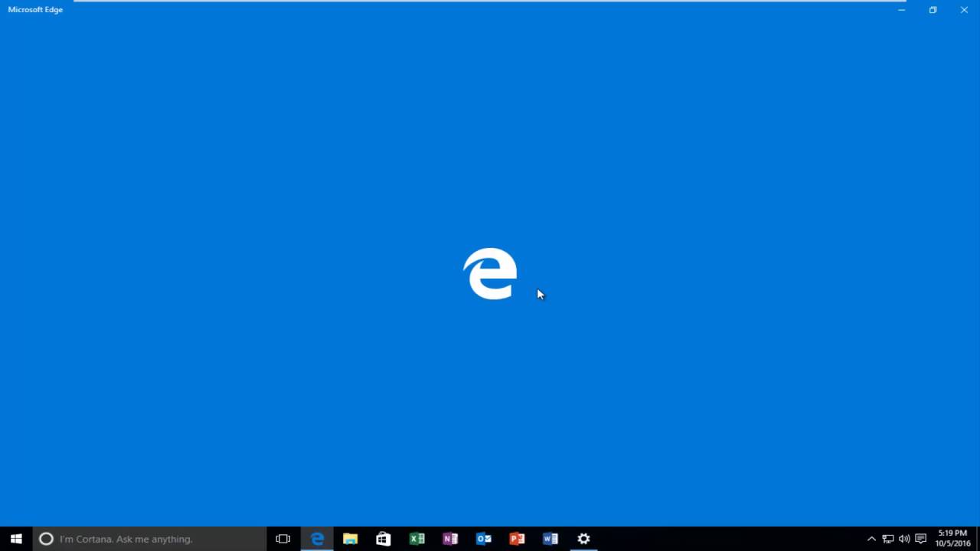Restore down the Microsoft Edge window
The height and width of the screenshot is (551, 980).
click(933, 10)
